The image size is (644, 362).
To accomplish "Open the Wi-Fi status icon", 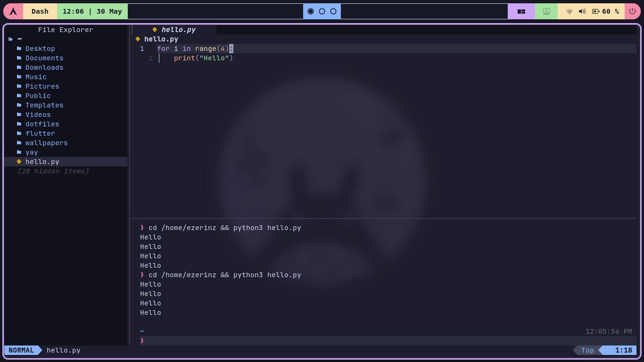I will click(x=569, y=11).
